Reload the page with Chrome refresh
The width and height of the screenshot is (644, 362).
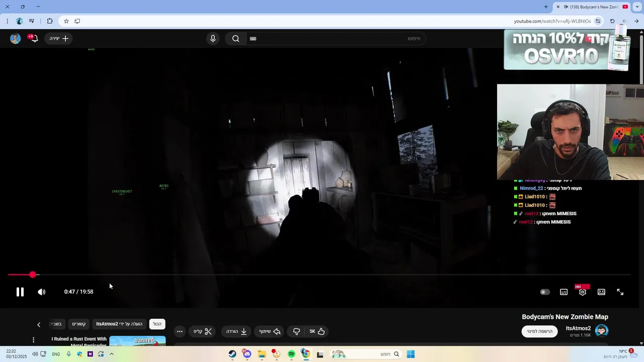[x=612, y=21]
